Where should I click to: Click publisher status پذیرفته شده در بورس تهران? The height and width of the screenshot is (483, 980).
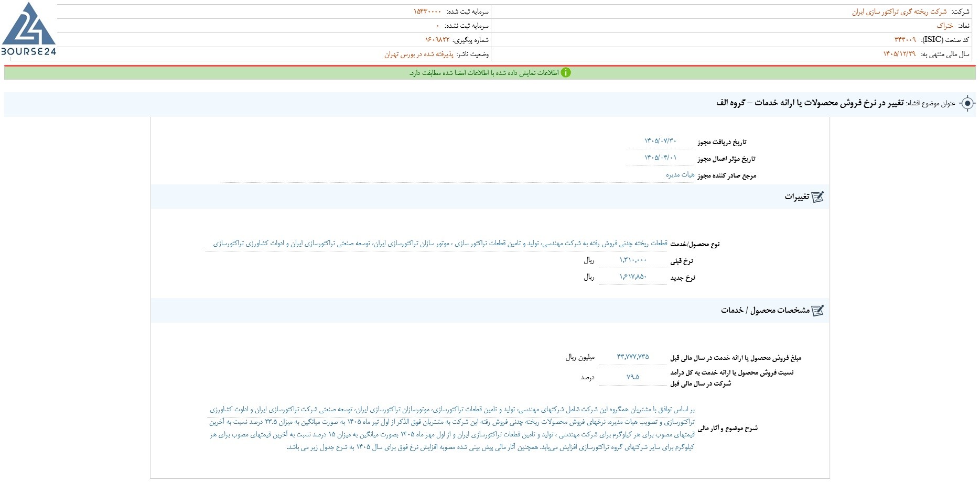[x=418, y=54]
